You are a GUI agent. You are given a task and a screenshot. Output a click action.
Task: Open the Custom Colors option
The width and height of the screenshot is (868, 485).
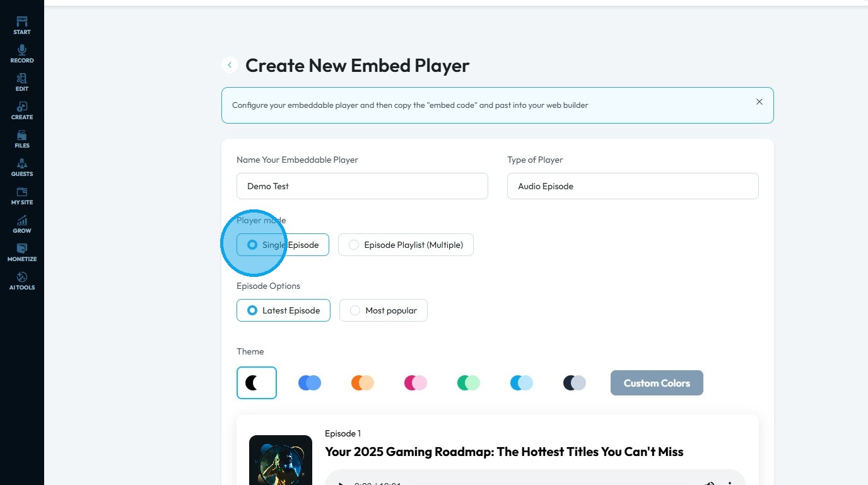point(657,383)
